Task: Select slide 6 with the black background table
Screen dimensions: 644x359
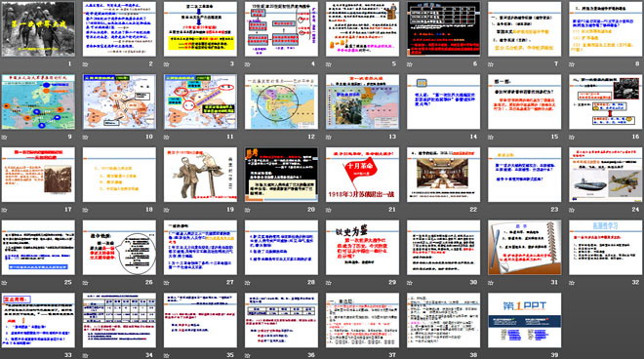Action: (444, 29)
